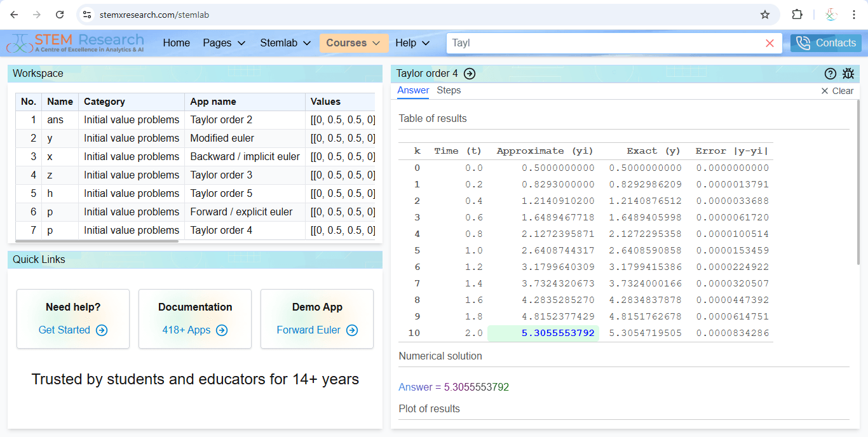Click the Clear results button

[837, 91]
